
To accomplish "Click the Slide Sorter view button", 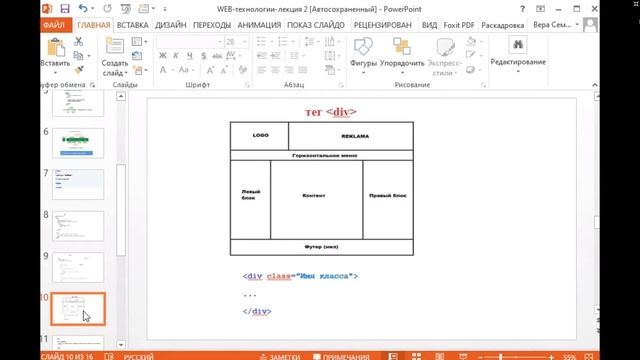I will click(416, 357).
